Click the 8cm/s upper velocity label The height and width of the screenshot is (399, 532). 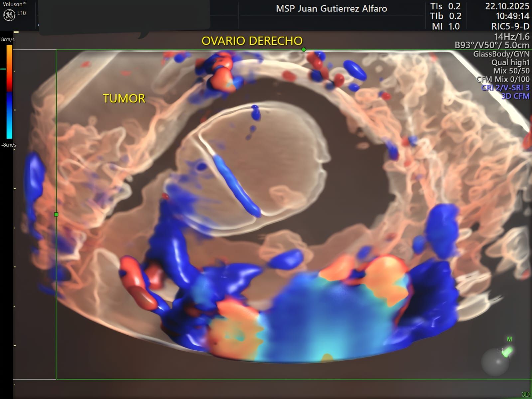8,40
